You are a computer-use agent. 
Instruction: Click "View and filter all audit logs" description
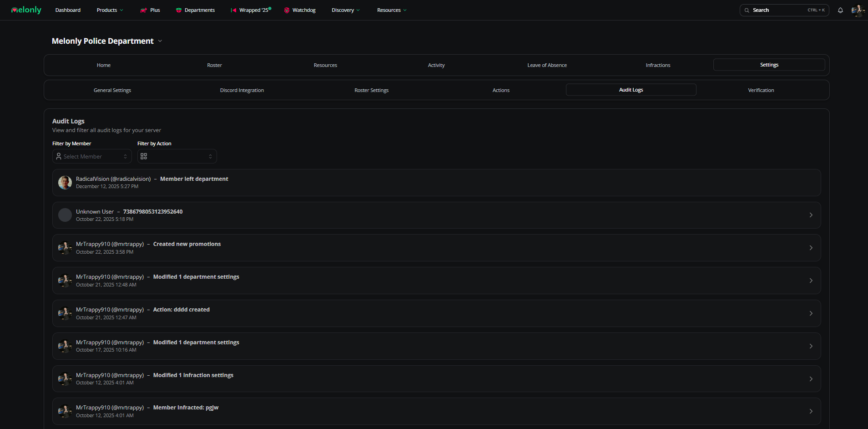point(106,130)
